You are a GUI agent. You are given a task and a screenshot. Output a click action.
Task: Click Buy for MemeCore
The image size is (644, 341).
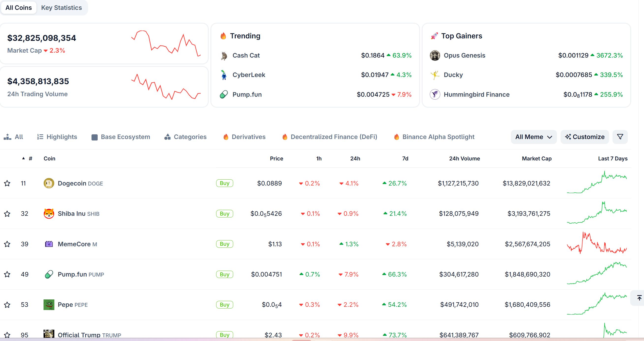225,244
